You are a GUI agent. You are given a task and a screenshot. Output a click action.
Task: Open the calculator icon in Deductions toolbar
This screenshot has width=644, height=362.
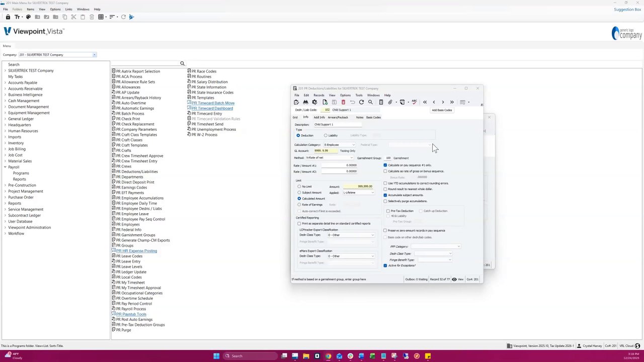pos(381,102)
